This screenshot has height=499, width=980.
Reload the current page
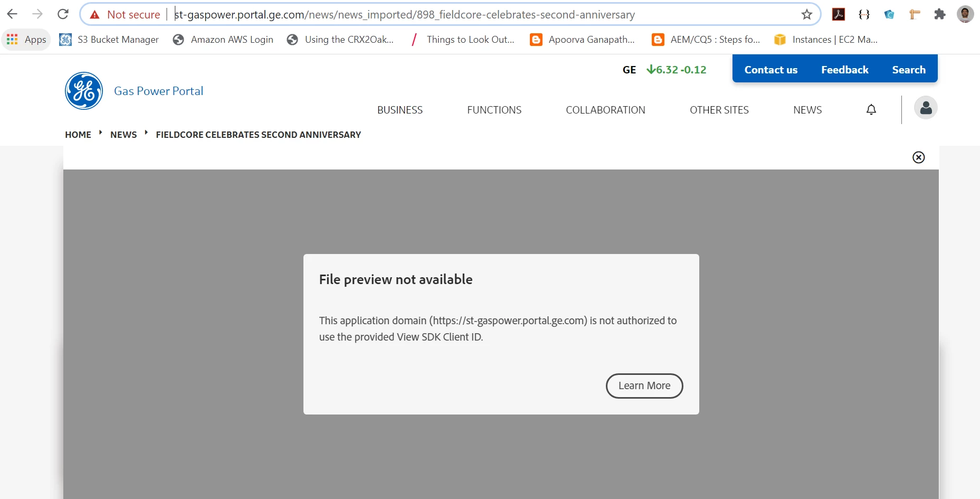(63, 14)
